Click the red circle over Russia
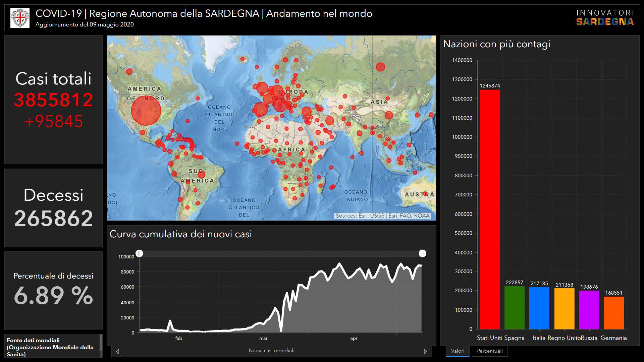The image size is (644, 362). point(380,67)
